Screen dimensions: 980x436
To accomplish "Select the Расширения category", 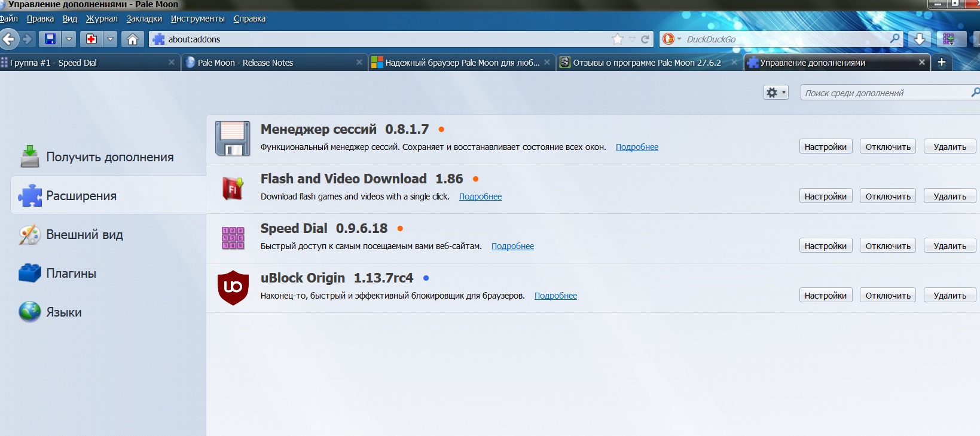I will point(108,195).
